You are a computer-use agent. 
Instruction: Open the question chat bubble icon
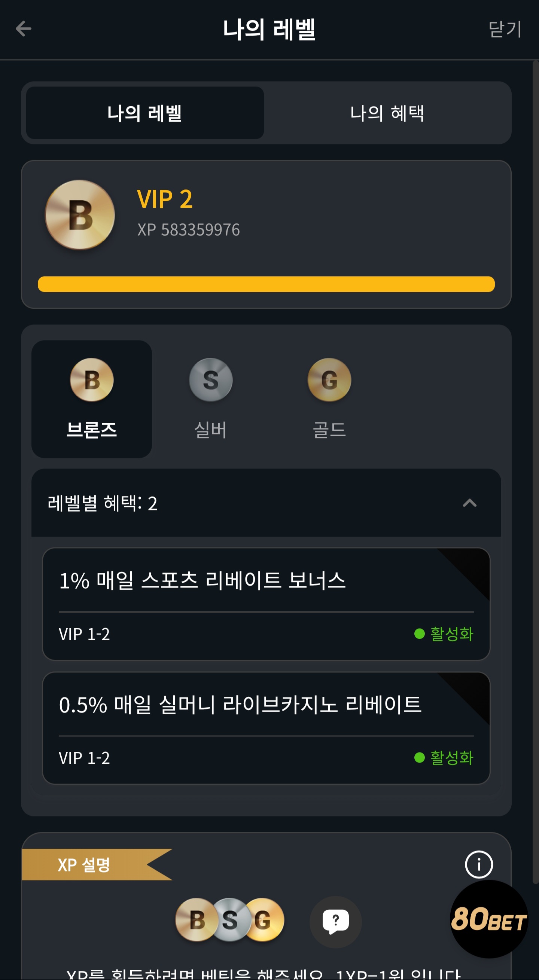coord(335,922)
